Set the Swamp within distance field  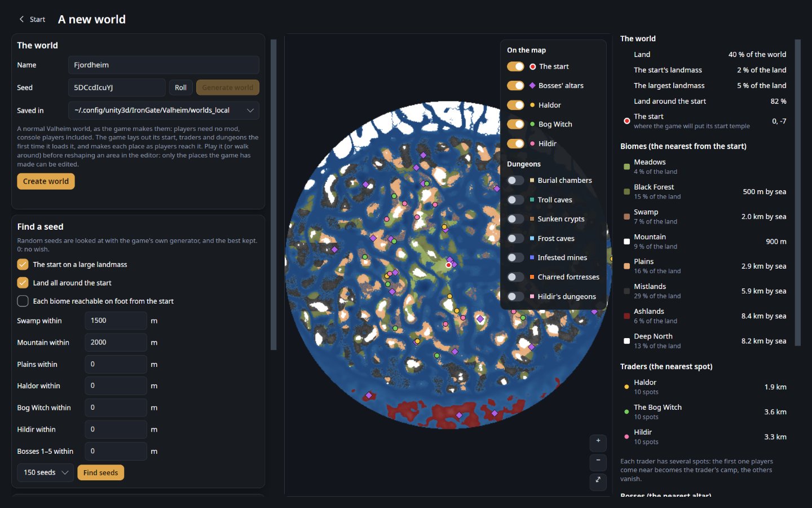pyautogui.click(x=116, y=321)
